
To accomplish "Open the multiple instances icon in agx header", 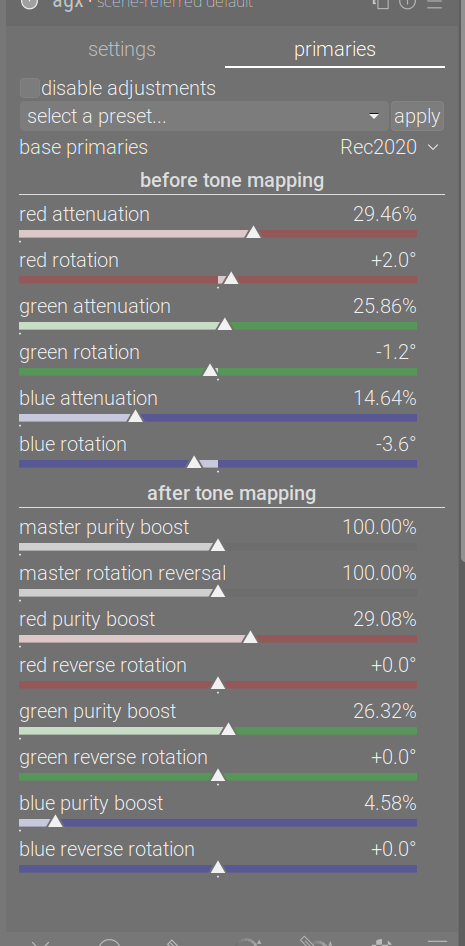I will (x=381, y=3).
